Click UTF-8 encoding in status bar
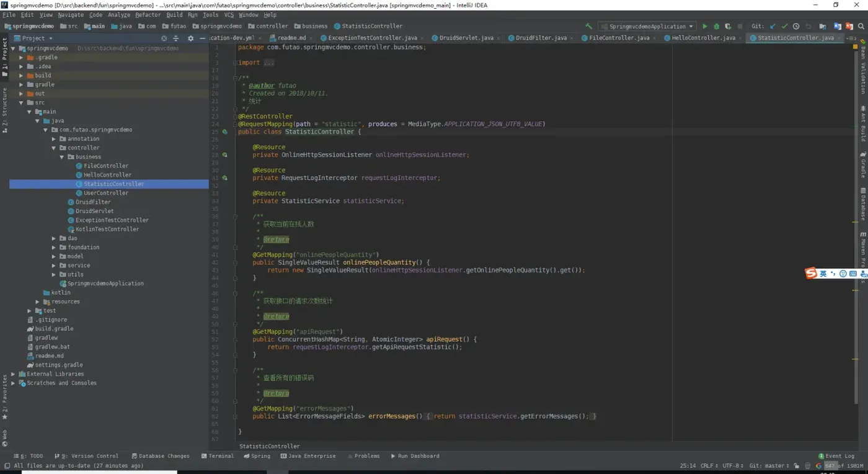868x474 pixels. click(x=733, y=465)
